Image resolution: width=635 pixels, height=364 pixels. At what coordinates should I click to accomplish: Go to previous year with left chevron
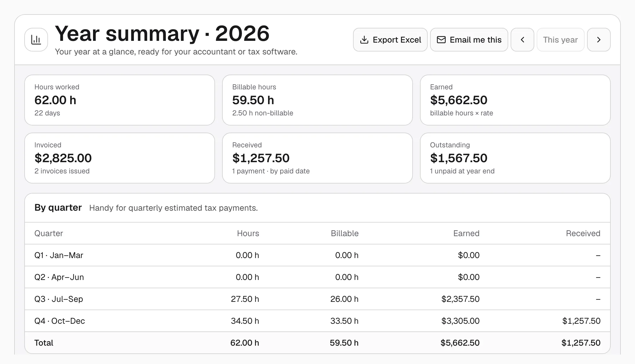[522, 40]
